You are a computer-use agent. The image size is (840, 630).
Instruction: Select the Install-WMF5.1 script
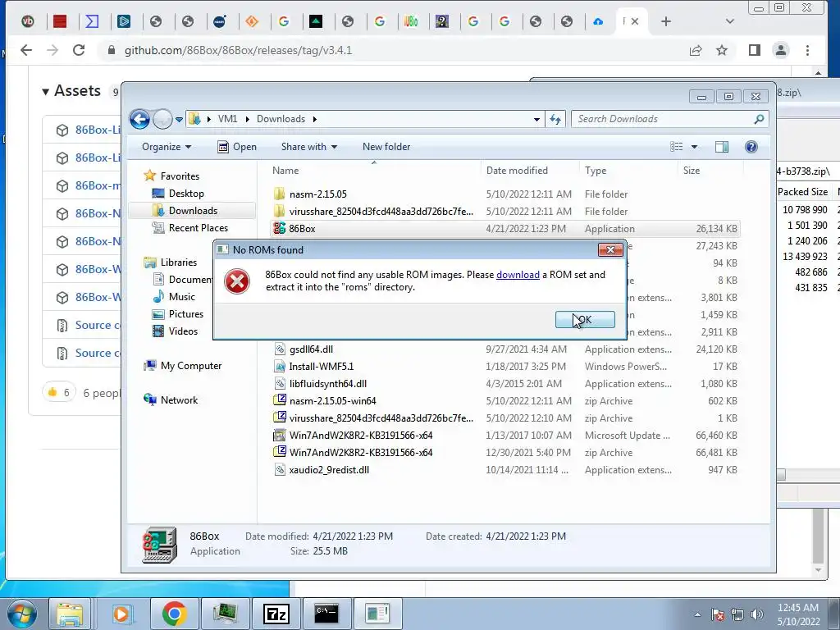pyautogui.click(x=321, y=367)
